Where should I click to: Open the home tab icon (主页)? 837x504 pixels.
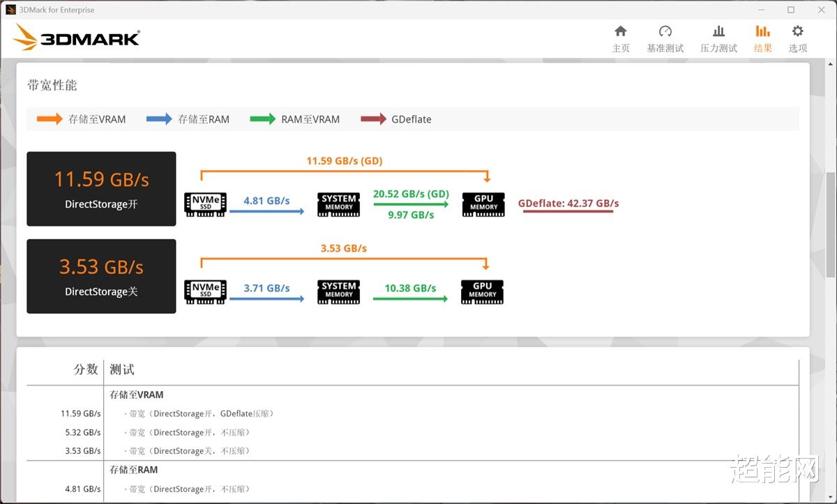click(620, 31)
